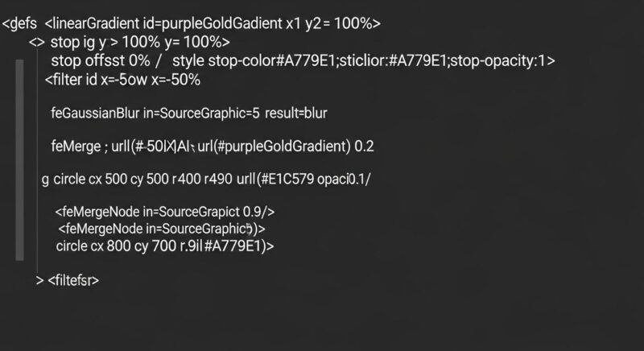Click the <> marker before stop ig
This screenshot has height=351, width=644.
tap(36, 42)
